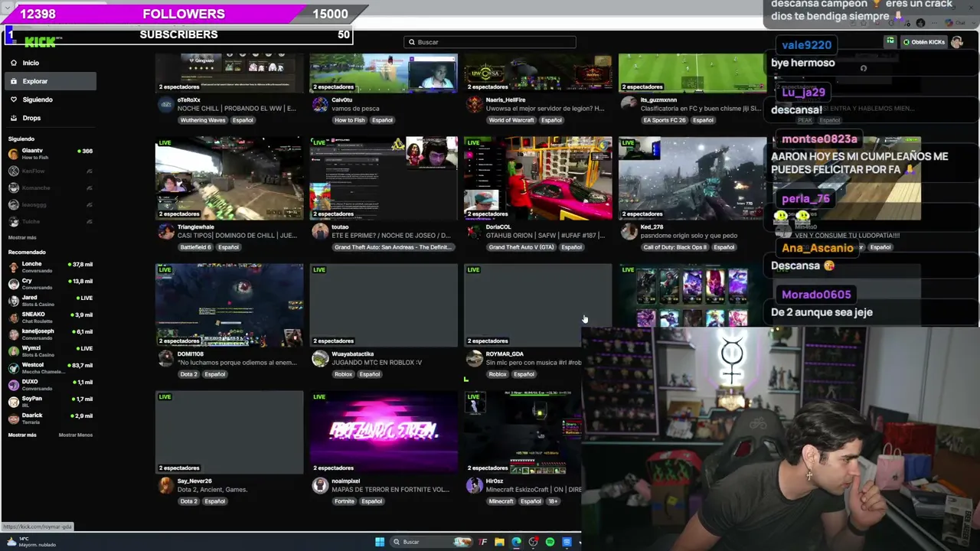Open Wymzi avatar in Recomendado list
This screenshot has width=980, height=551.
coord(13,351)
